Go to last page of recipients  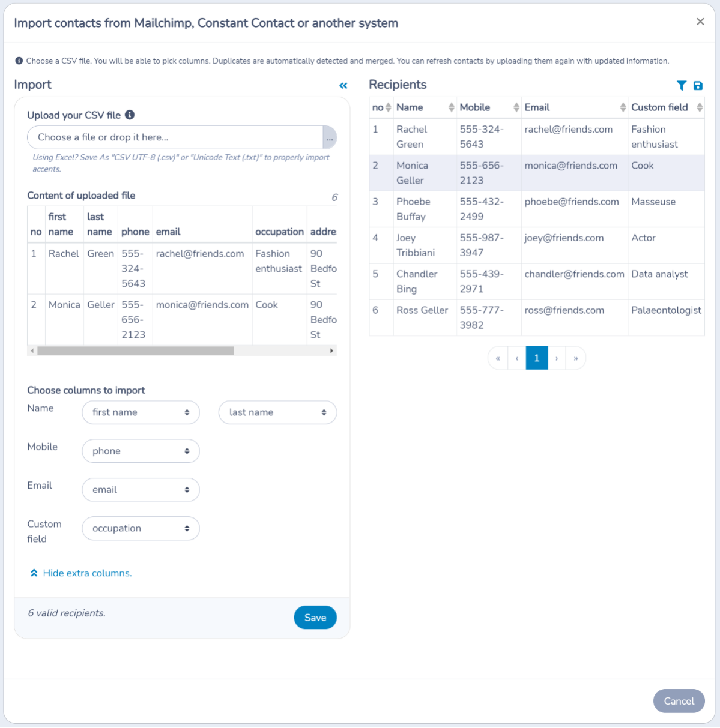576,358
